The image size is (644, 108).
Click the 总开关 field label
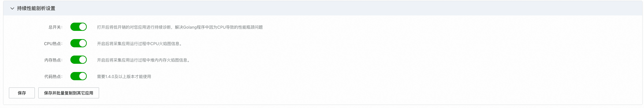[55, 27]
